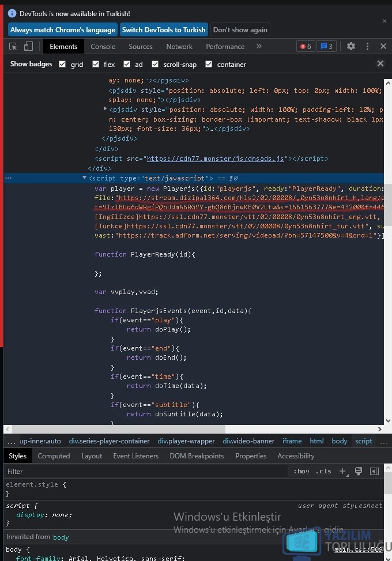The image size is (392, 561).
Task: Show earlier breadcrumb items ellipsis
Action: (12, 442)
